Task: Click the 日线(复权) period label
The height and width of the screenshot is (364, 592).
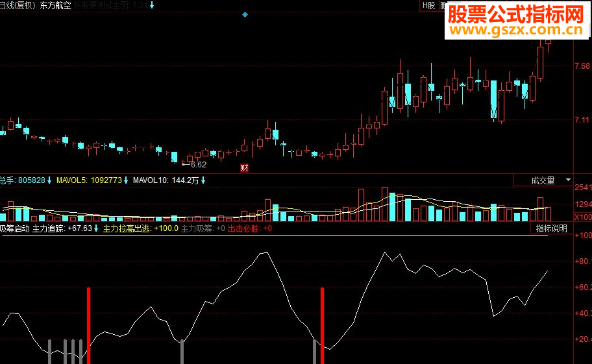Action: (x=18, y=6)
